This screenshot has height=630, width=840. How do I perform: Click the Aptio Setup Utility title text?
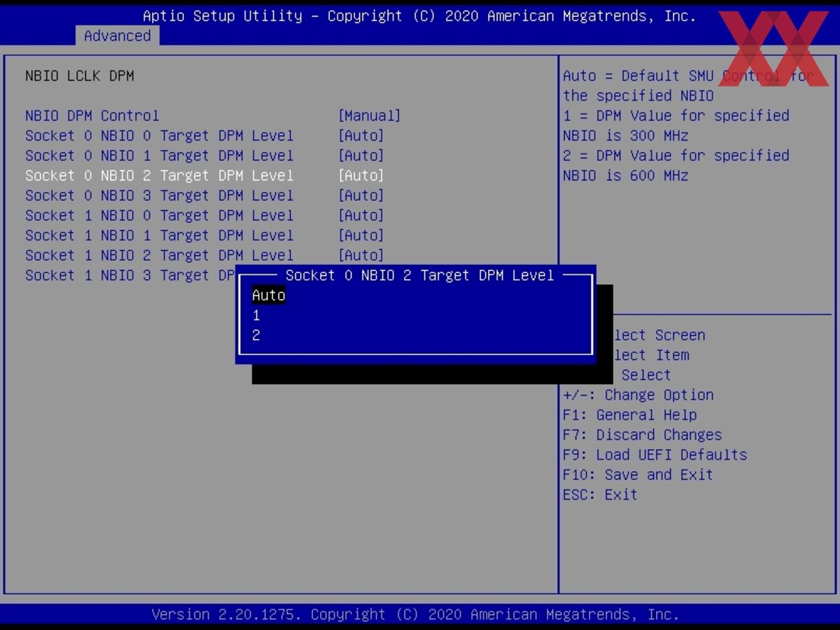(222, 16)
